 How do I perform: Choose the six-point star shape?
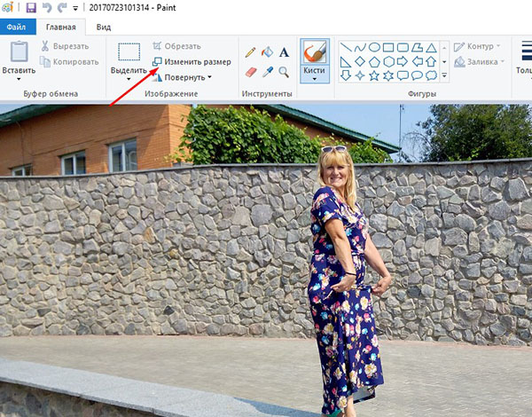point(388,75)
